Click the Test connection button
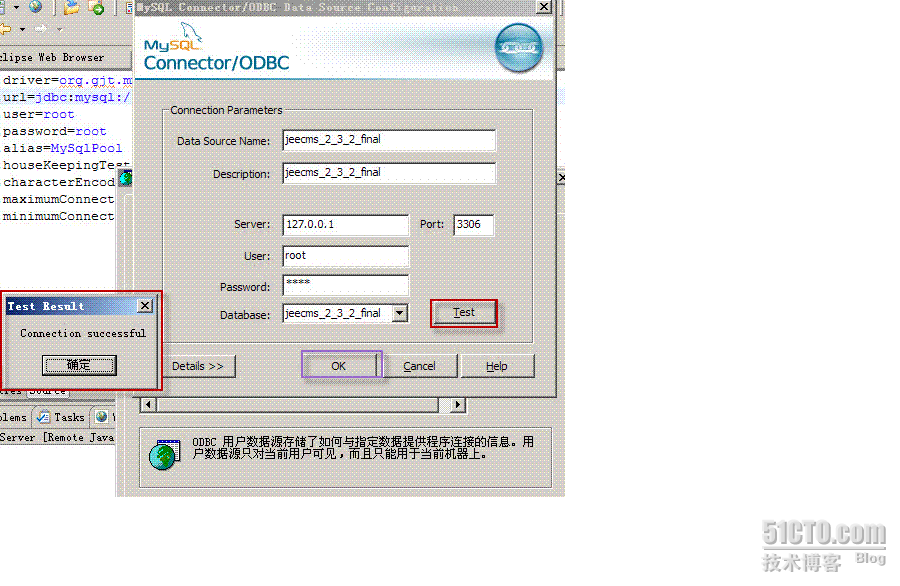Screen dimensions: 900x586 click(x=464, y=313)
